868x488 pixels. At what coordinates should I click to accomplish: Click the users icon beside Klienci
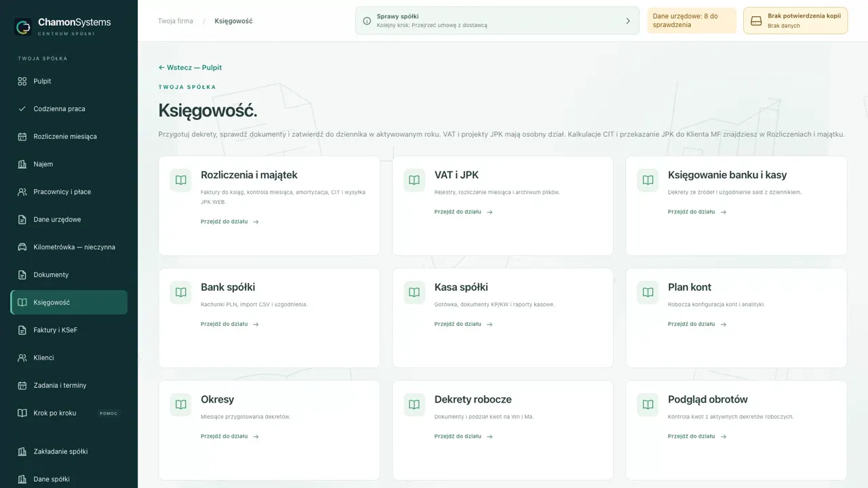[x=22, y=358]
